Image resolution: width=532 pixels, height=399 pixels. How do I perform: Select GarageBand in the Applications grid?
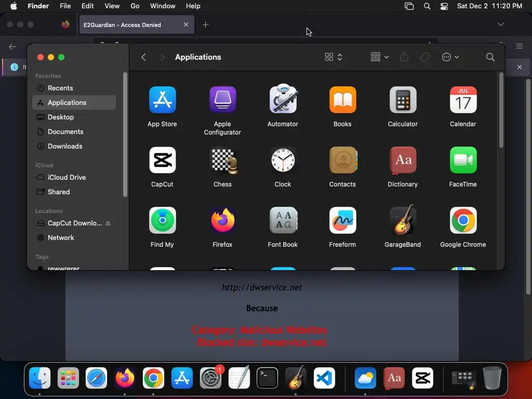[403, 220]
